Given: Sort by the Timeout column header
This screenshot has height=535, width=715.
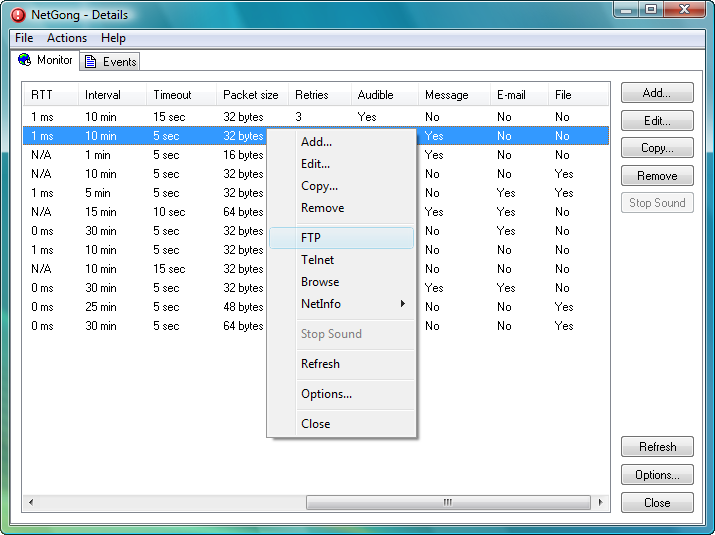Looking at the screenshot, I should [x=181, y=95].
